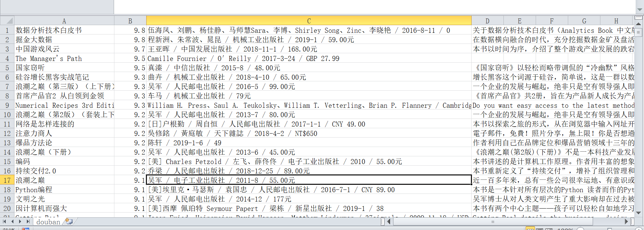Screen dimensions: 644x230
Task: Select cell with 曲卉 / 机械工业出版社
Action: (x=309, y=77)
